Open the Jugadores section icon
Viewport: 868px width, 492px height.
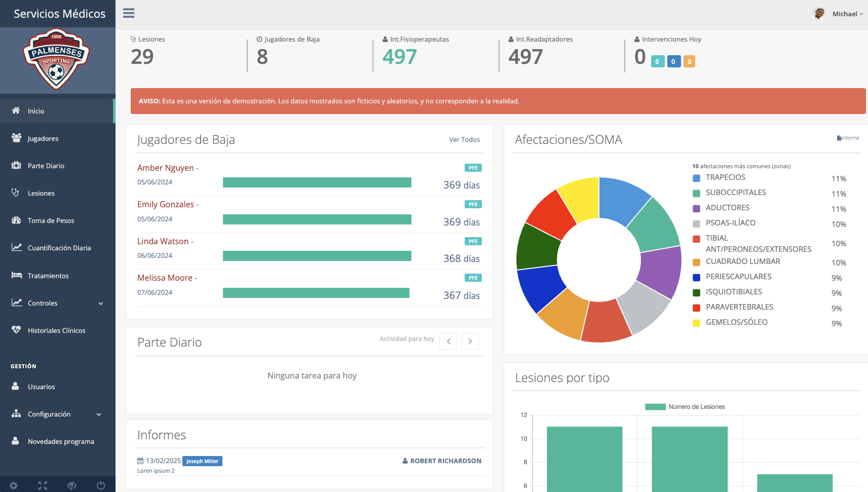click(x=16, y=138)
